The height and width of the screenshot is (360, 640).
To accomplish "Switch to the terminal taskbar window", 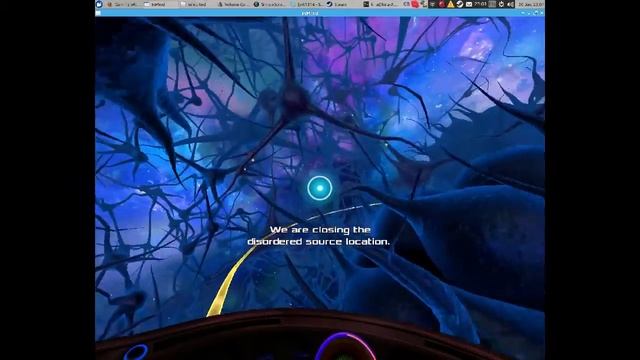I will click(380, 4).
